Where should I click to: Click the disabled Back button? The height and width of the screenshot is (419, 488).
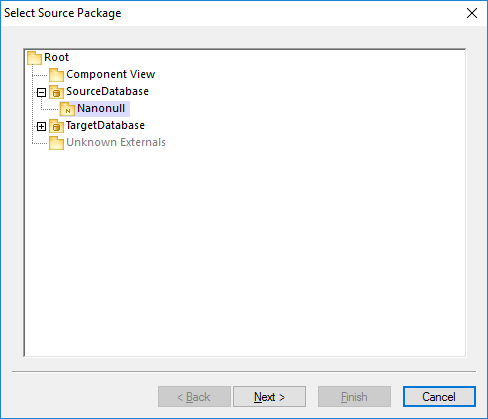pos(194,397)
